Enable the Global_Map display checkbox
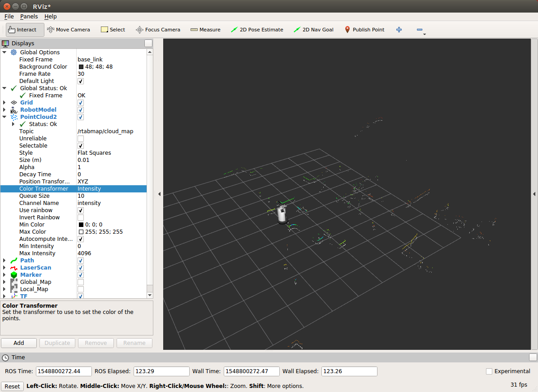 click(x=81, y=282)
